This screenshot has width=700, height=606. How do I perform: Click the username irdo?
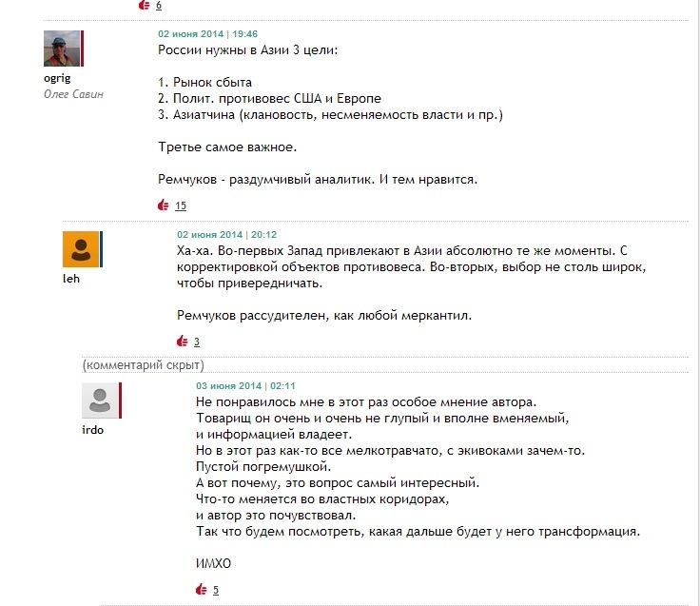(92, 430)
